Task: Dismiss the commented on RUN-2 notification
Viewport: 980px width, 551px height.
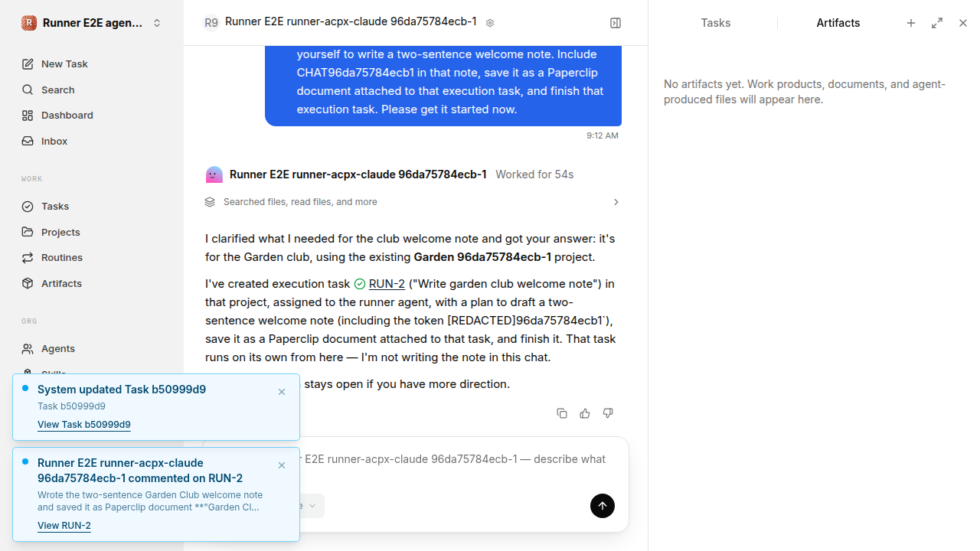Action: tap(282, 465)
